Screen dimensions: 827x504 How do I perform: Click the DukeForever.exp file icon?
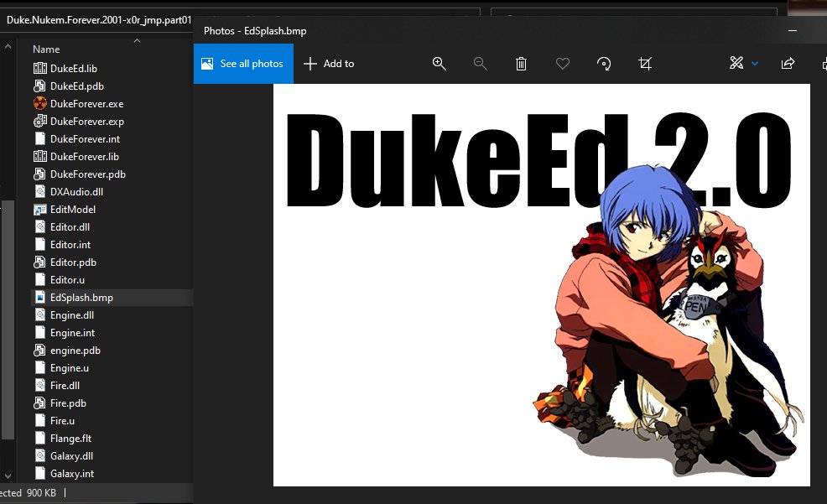[x=40, y=122]
